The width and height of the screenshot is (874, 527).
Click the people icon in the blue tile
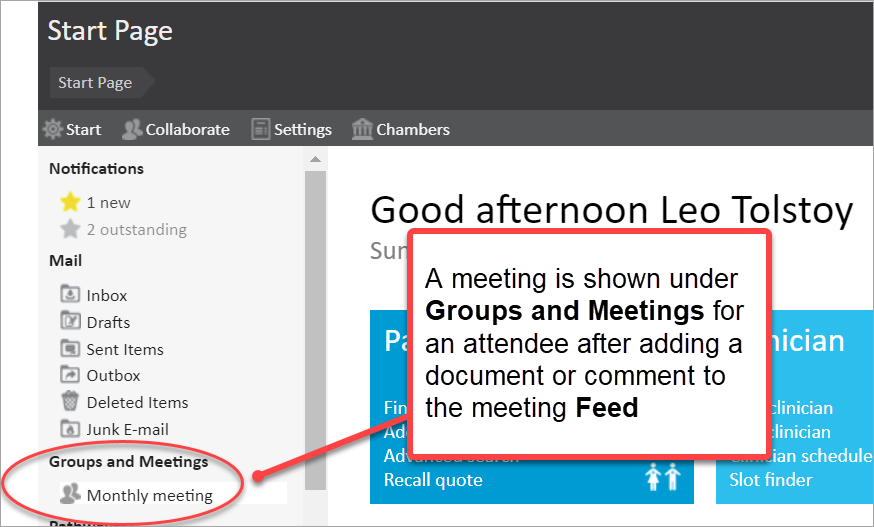661,480
